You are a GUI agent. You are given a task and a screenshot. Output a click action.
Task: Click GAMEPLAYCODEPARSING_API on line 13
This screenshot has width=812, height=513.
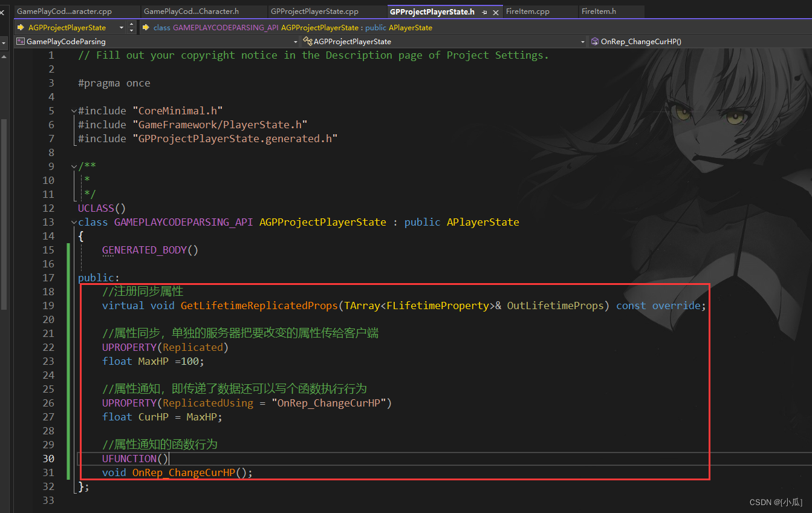(184, 222)
